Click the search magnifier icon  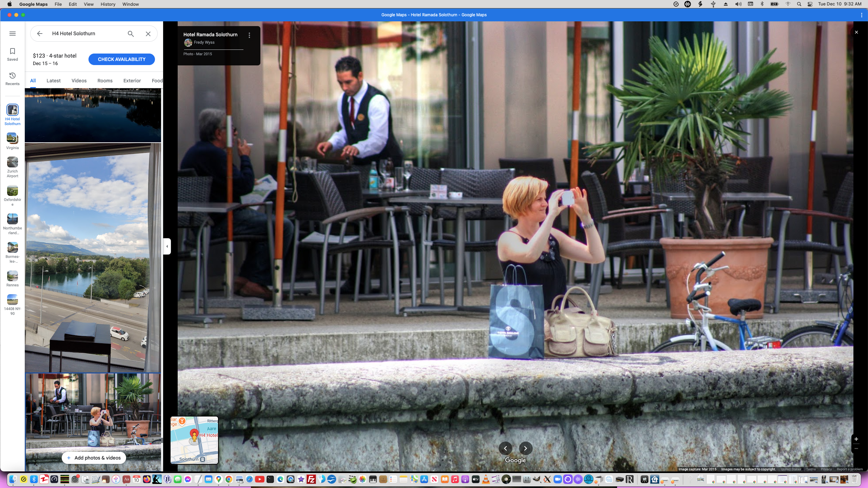130,34
